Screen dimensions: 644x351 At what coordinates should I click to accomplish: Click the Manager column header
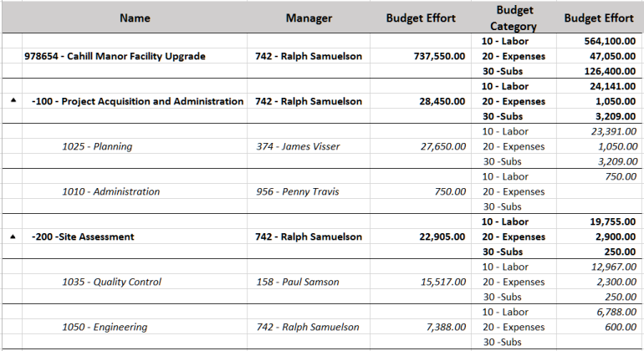click(309, 18)
